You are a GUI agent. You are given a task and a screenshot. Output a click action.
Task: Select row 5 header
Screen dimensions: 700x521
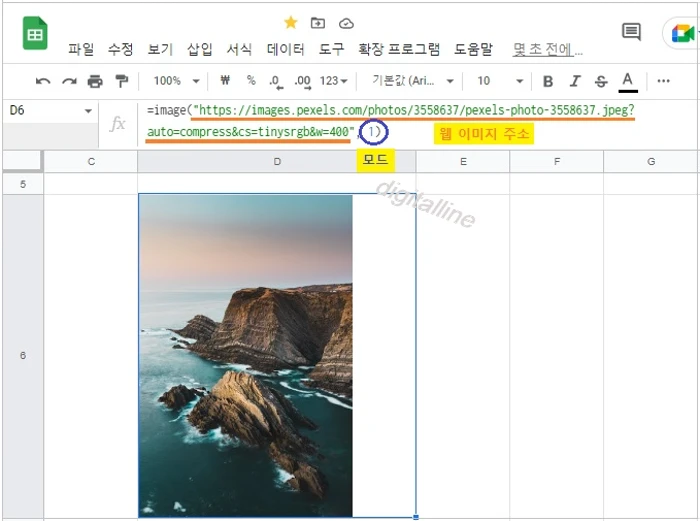(23, 184)
